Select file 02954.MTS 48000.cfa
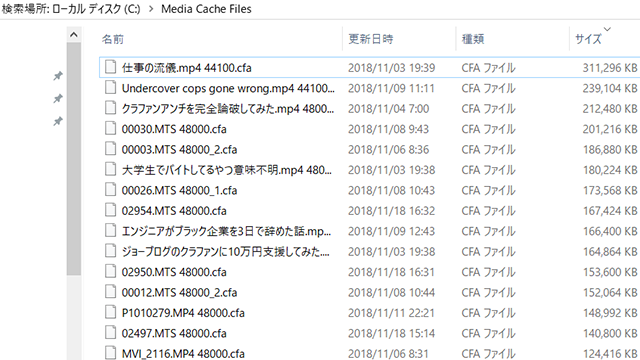Screen dimensions: 640x360 point(174,211)
